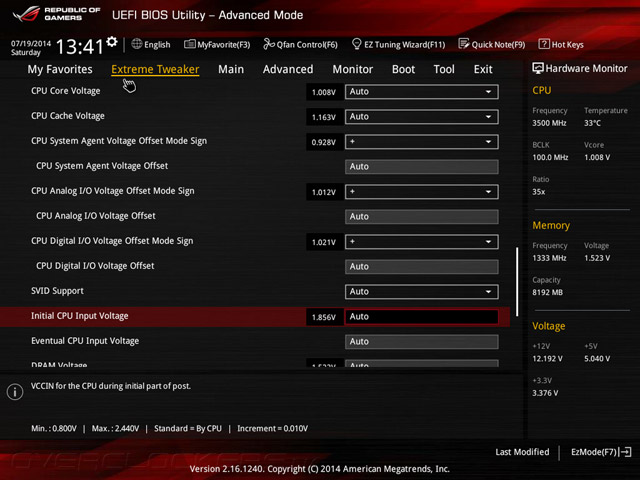640x480 pixels.
Task: Click the info circle icon in help area
Action: point(15,392)
